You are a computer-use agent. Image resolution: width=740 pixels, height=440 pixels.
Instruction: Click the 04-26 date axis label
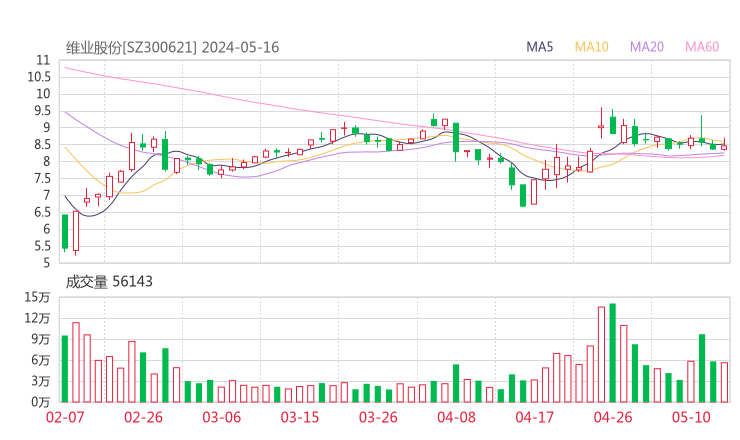(x=613, y=417)
